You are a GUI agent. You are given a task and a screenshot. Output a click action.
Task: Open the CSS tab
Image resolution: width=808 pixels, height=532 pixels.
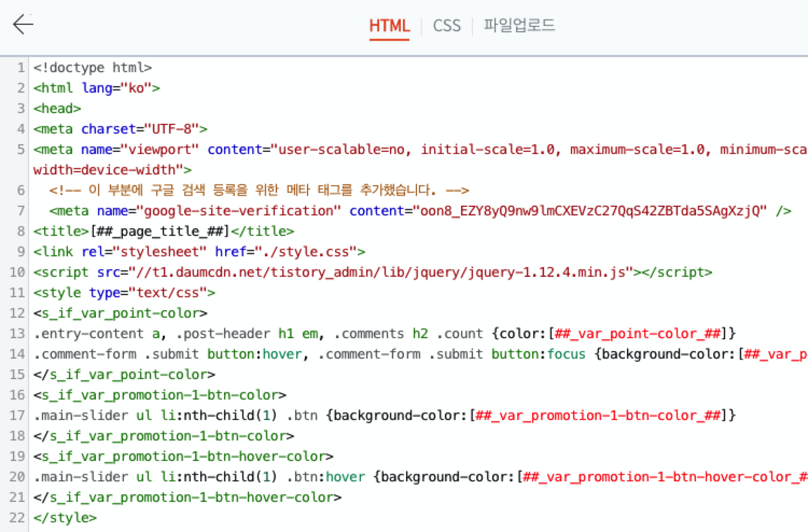[447, 25]
